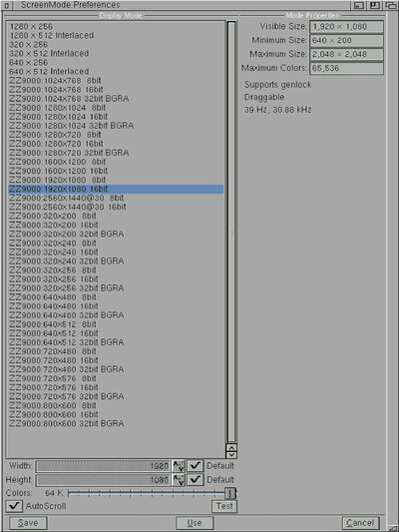
Task: Click the zoom gadget in title bar
Action: [x=375, y=5]
